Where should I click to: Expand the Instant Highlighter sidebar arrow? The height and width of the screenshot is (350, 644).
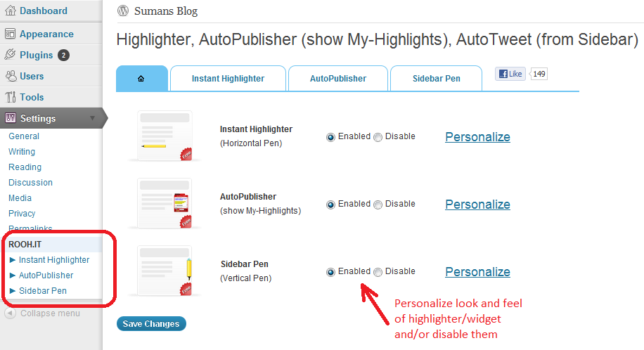13,259
